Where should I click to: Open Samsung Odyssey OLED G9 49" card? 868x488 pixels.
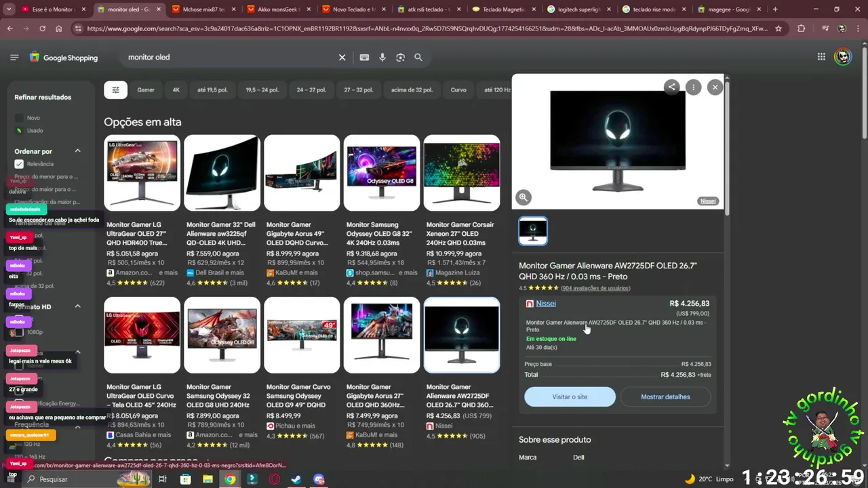coord(302,373)
